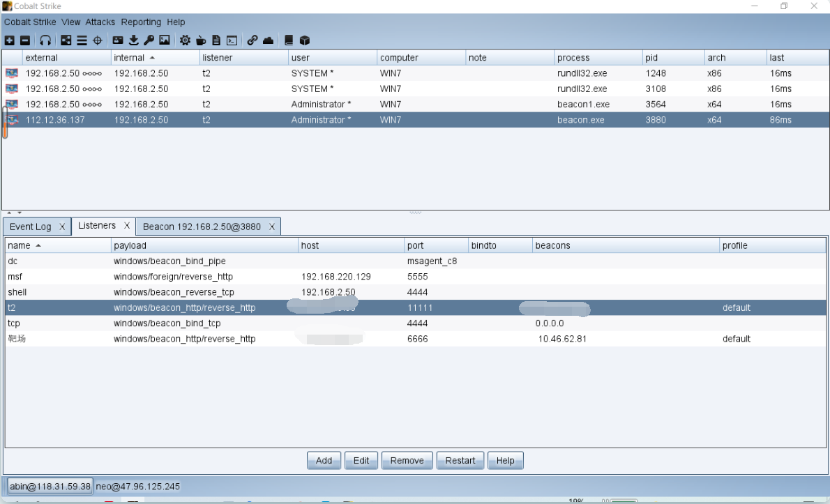Manage web server via the cloud icon

(269, 40)
